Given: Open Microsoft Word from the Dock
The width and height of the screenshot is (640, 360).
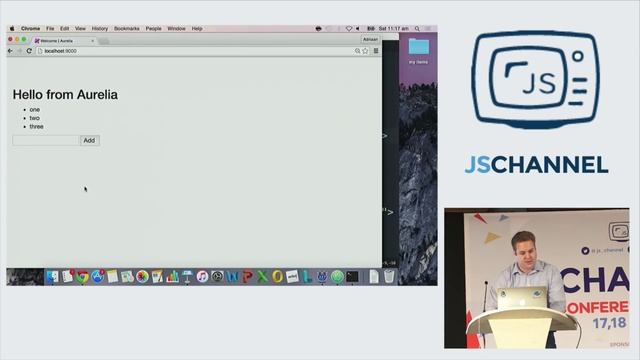Looking at the screenshot, I should pyautogui.click(x=232, y=277).
